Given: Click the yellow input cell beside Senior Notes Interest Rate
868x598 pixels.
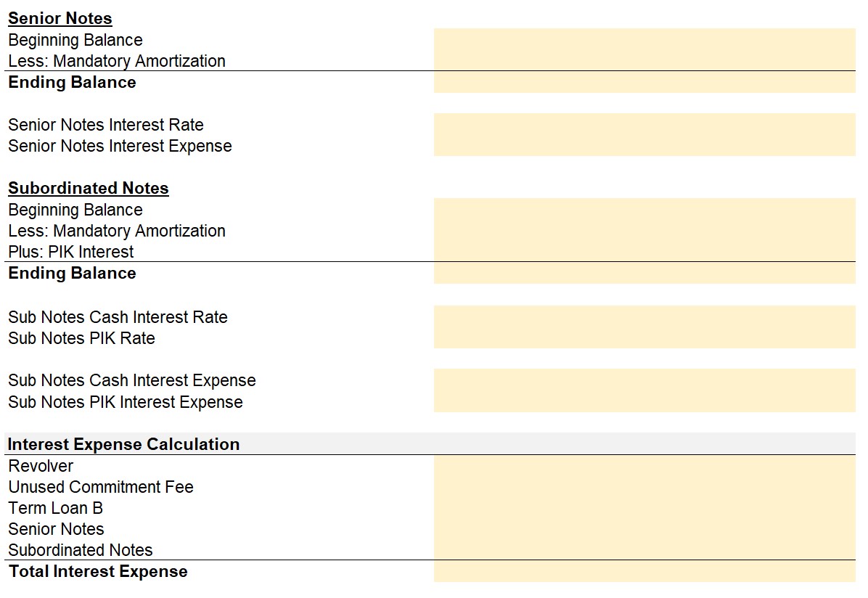Looking at the screenshot, I should 644,125.
